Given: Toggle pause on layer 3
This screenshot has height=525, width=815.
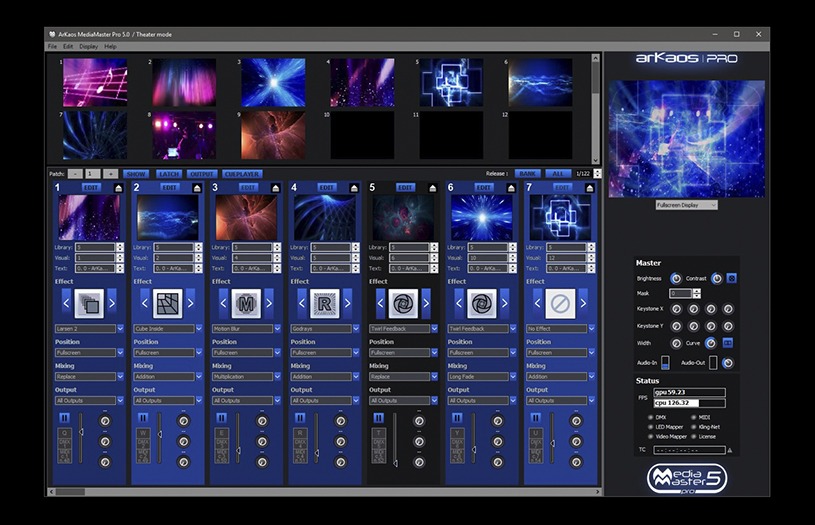Looking at the screenshot, I should coord(221,417).
